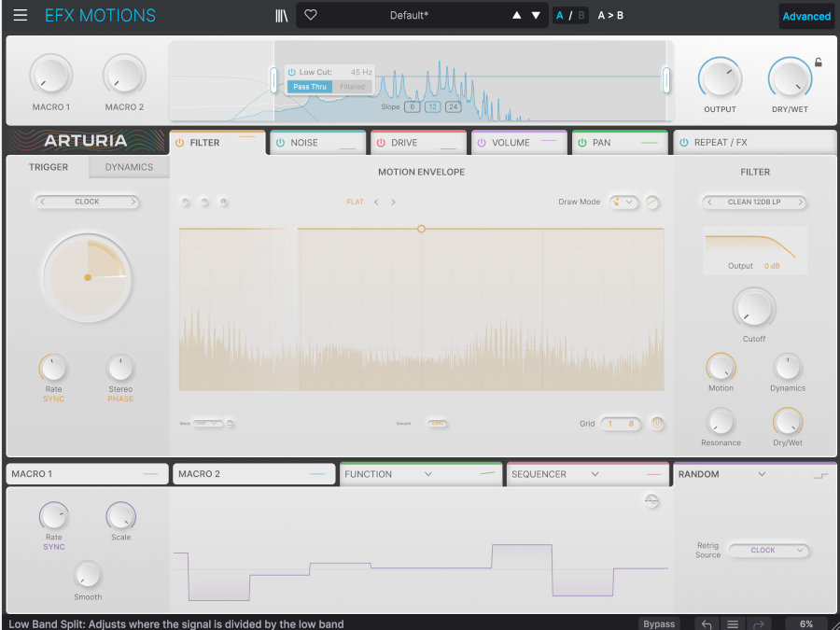Enable the Pan effect power switch

coord(581,143)
